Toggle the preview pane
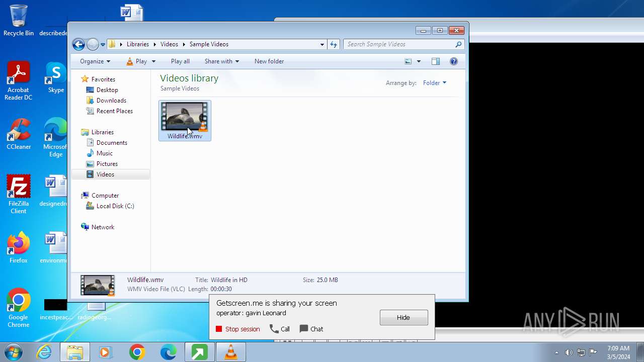644x362 pixels. pos(436,61)
